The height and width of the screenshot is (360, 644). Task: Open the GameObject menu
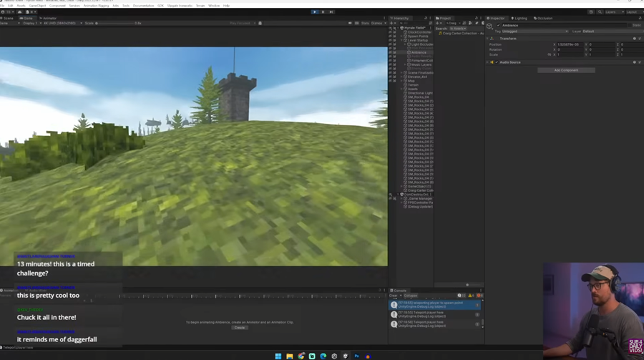[x=37, y=6]
